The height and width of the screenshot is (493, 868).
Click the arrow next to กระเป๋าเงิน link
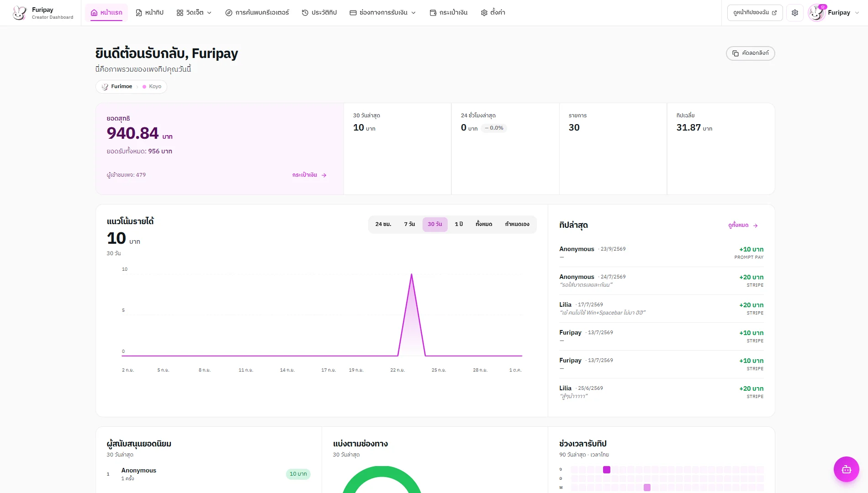(x=324, y=175)
